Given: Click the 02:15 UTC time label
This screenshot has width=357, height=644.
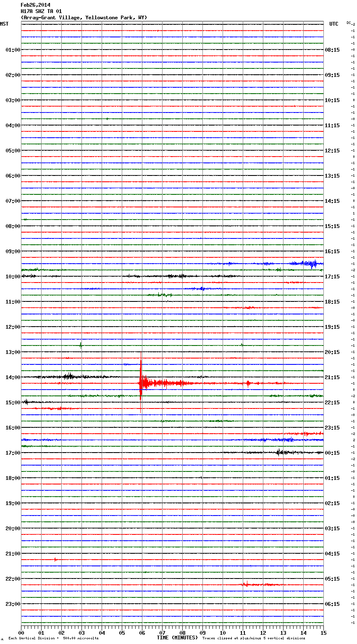Looking at the screenshot, I should (332, 503).
